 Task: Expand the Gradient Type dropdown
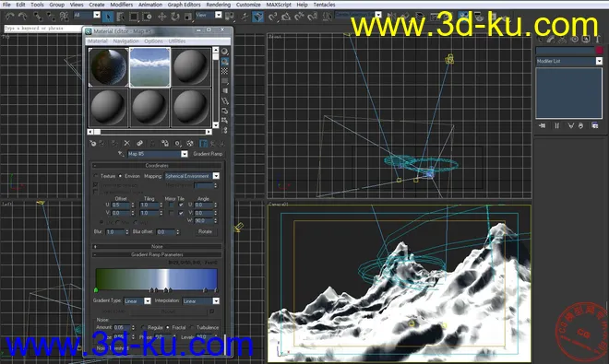click(x=137, y=301)
